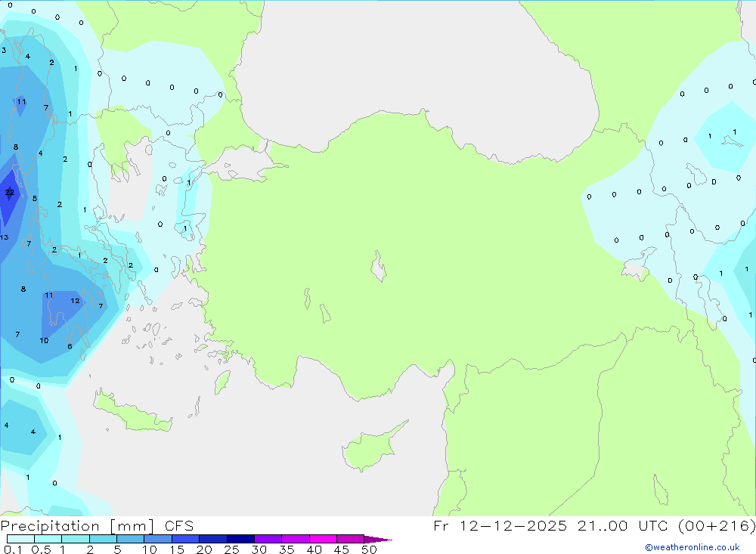Screen dimensions: 756x554
Task: Select the 15–20 mm legend color swatch
Action: 185,539
